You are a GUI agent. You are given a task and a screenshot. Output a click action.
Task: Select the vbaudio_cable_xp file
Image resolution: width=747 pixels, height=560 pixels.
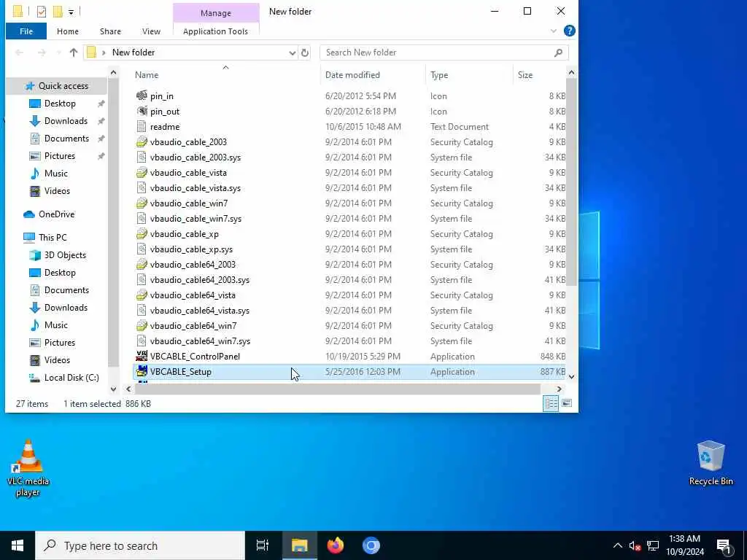(x=185, y=234)
